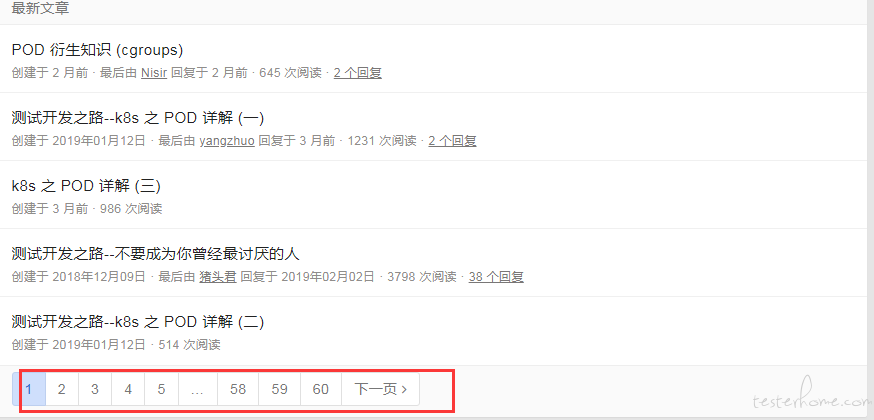
Task: Open 测试开发之路--k8s 之 POD 详解 (二)
Action: pyautogui.click(x=138, y=322)
